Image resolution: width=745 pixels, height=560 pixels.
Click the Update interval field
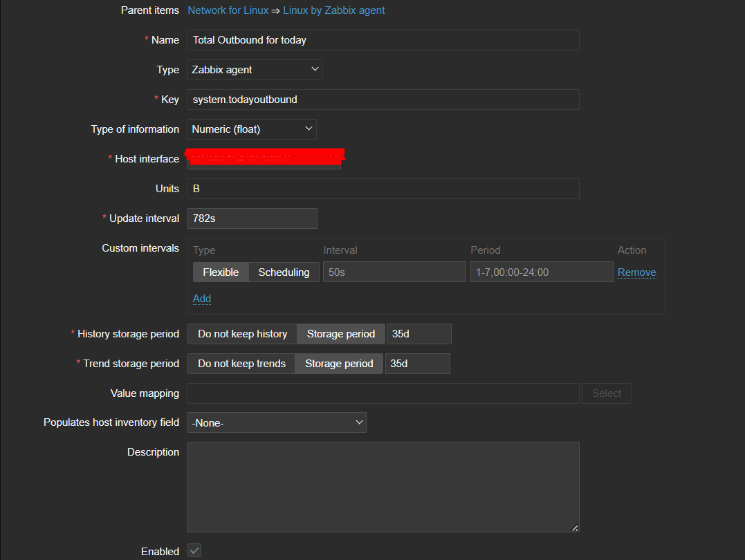point(252,218)
